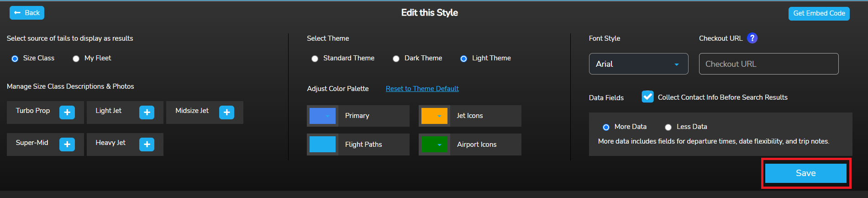Viewport: 868px width, 198px height.
Task: Click the plus icon next to Super-Mid
Action: (x=67, y=144)
